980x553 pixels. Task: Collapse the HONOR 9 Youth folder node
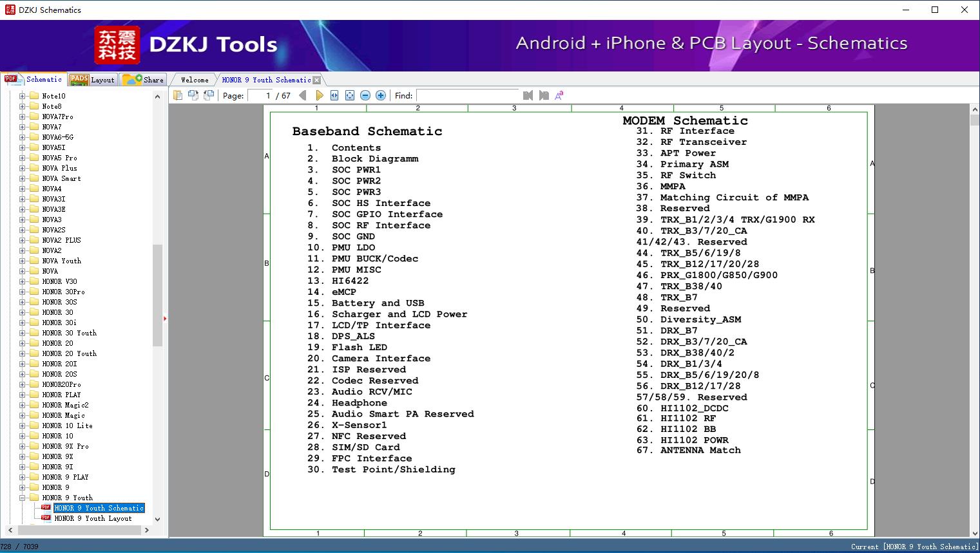coord(23,498)
